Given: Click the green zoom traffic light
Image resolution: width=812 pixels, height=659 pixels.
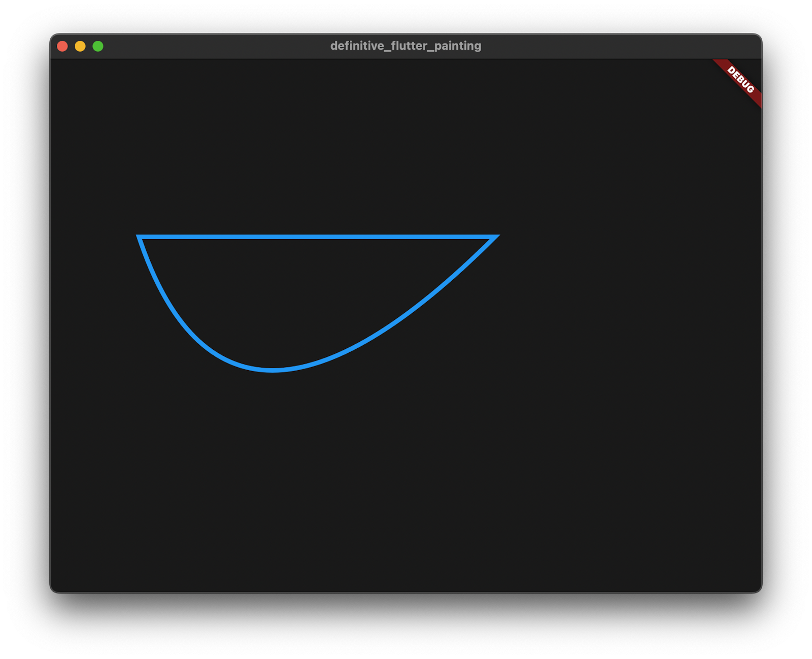Looking at the screenshot, I should 97,46.
